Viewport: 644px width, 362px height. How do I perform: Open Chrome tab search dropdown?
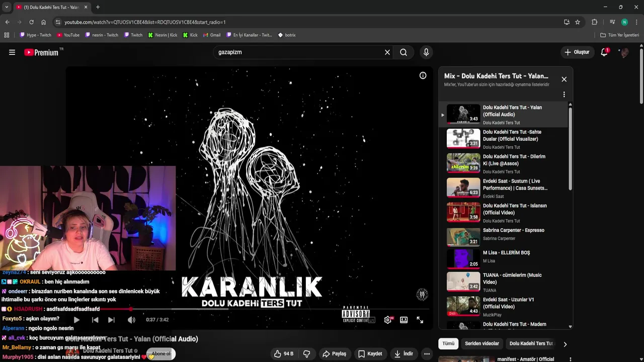(6, 7)
